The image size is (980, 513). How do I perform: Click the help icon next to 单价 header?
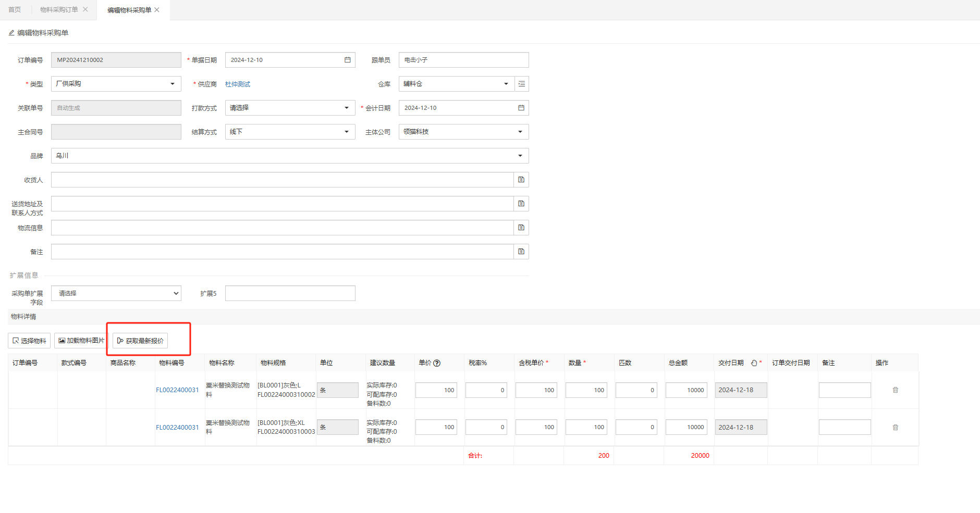tap(437, 363)
